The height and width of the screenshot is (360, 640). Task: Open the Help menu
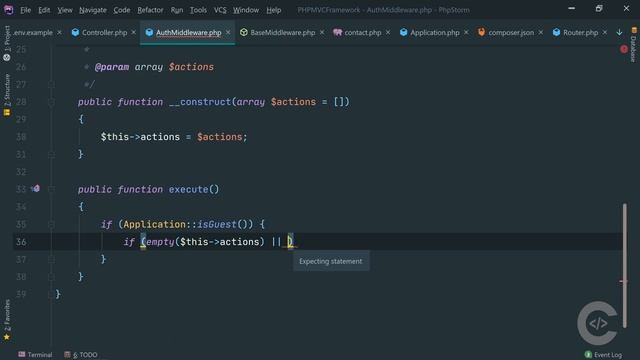coord(273,10)
